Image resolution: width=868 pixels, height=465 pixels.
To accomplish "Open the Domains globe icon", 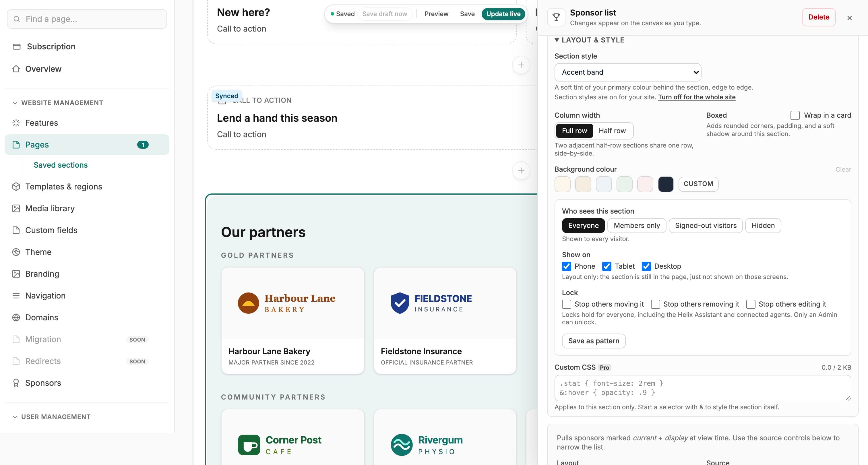I will [16, 317].
